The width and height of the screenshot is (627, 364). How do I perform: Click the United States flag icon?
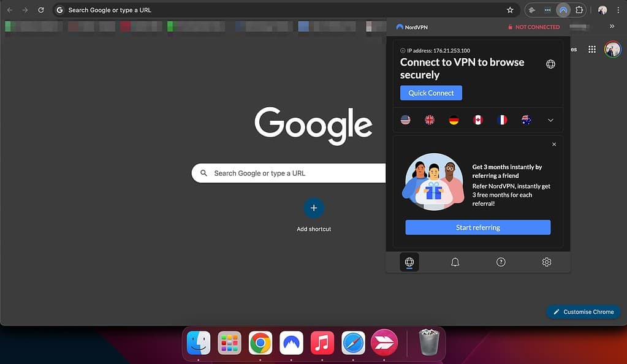[405, 120]
